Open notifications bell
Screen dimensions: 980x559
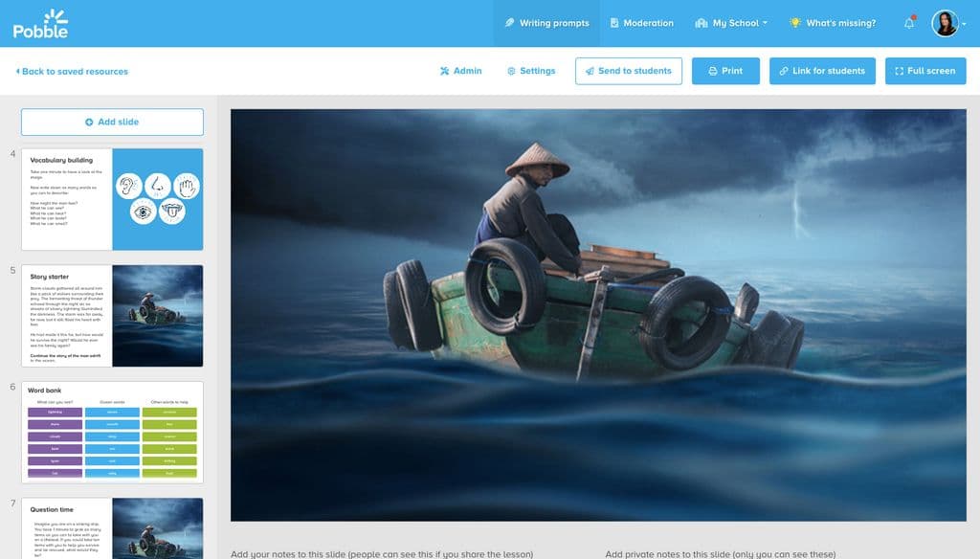[909, 23]
